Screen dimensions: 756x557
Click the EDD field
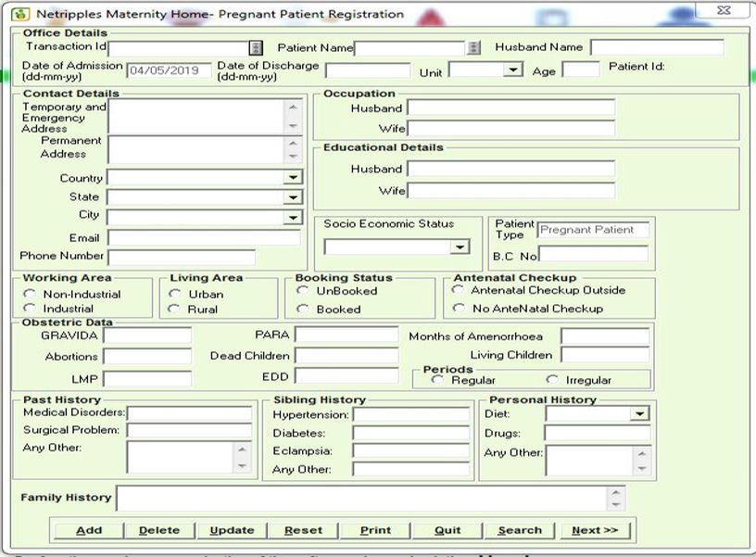pyautogui.click(x=346, y=375)
